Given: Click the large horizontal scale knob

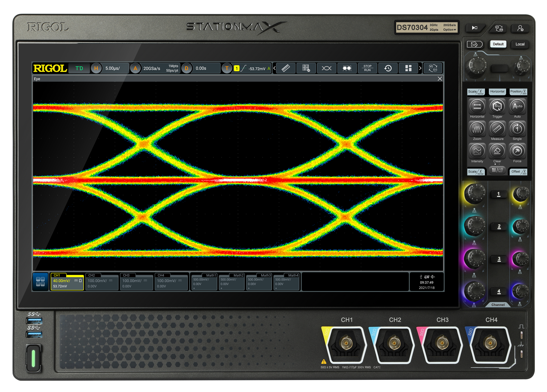Looking at the screenshot, I should 477,65.
